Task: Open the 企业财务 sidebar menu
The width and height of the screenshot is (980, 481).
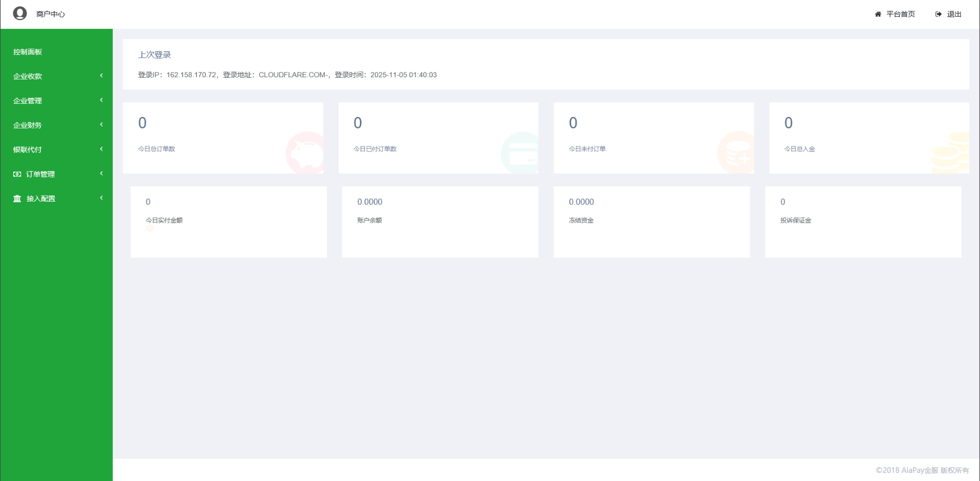Action: click(28, 125)
